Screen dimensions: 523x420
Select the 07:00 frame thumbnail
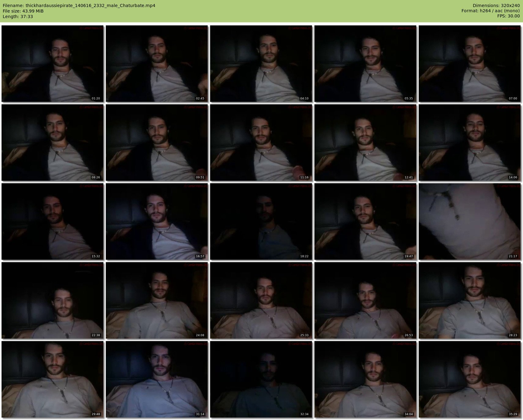click(469, 64)
